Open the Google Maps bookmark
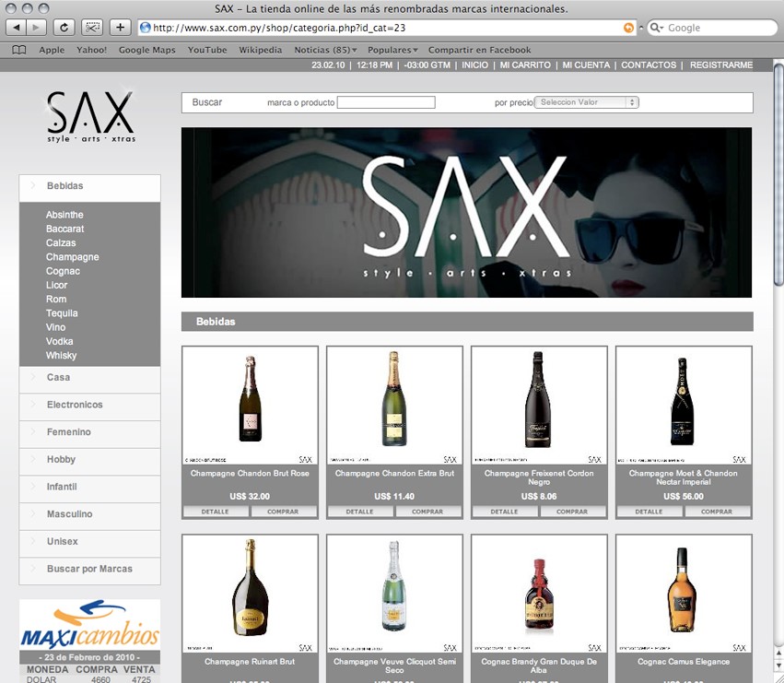The height and width of the screenshot is (683, 784). coord(147,50)
